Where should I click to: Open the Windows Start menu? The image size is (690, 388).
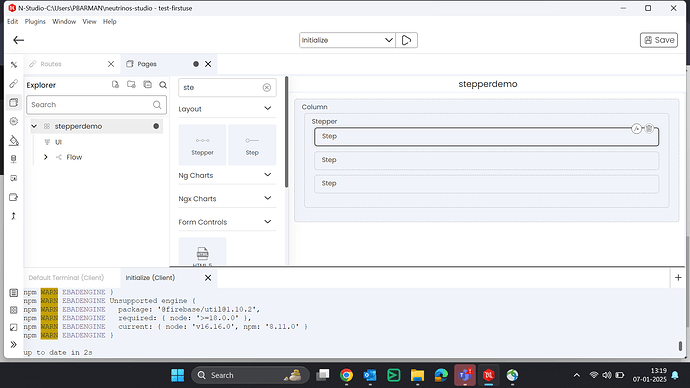click(178, 375)
